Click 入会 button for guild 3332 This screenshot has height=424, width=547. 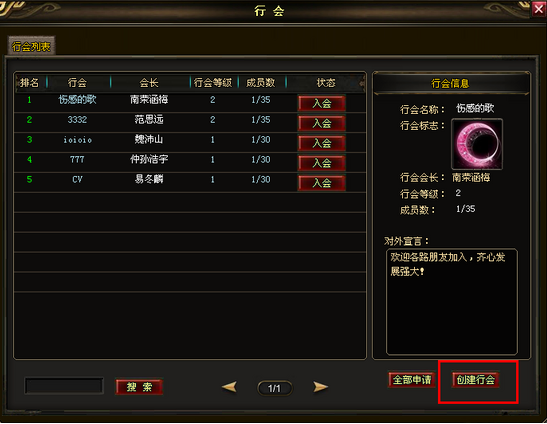322,123
